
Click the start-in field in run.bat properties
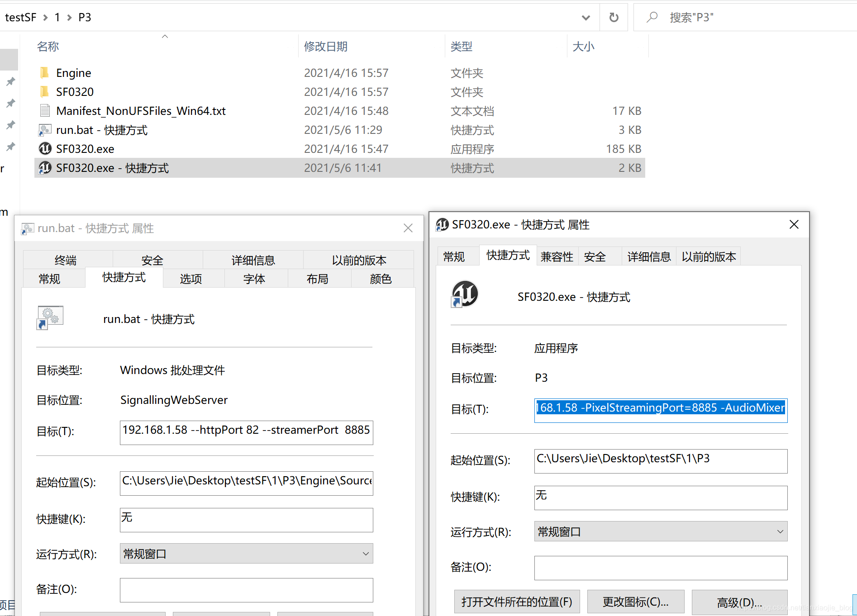[x=246, y=483]
